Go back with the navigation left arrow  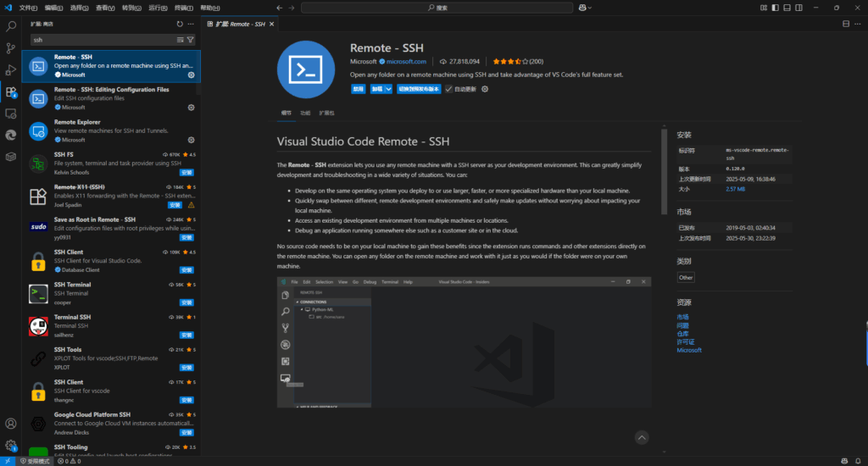(280, 8)
